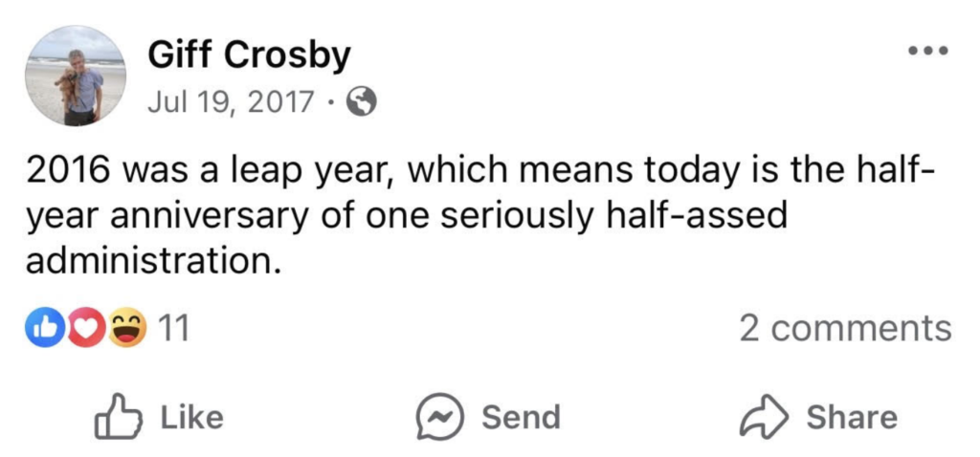The height and width of the screenshot is (457, 980).
Task: Open the Jul 19, 2017 timestamp
Action: point(230,102)
